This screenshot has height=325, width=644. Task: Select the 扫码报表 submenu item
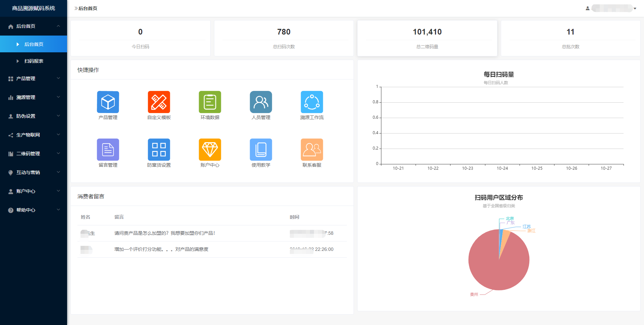(x=34, y=61)
